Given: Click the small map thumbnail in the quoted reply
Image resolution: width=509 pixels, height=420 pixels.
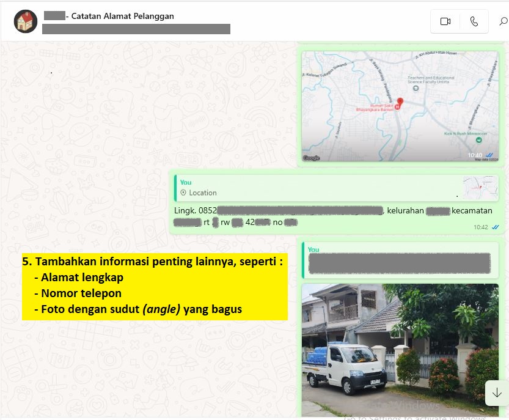Looking at the screenshot, I should [480, 188].
